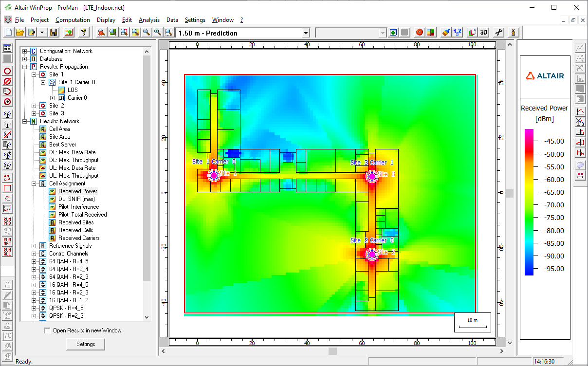Enable Open Results in new Window checkbox
Screen dimensions: 588x366
coord(47,330)
